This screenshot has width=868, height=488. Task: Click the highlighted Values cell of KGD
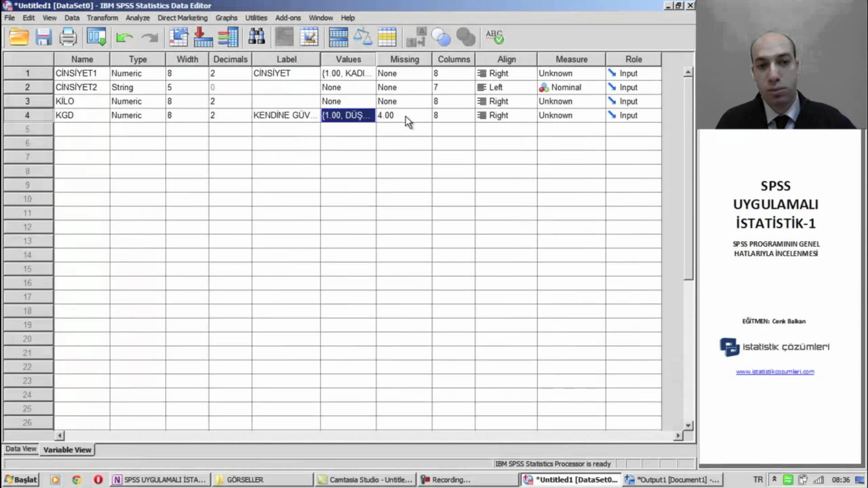coord(348,115)
